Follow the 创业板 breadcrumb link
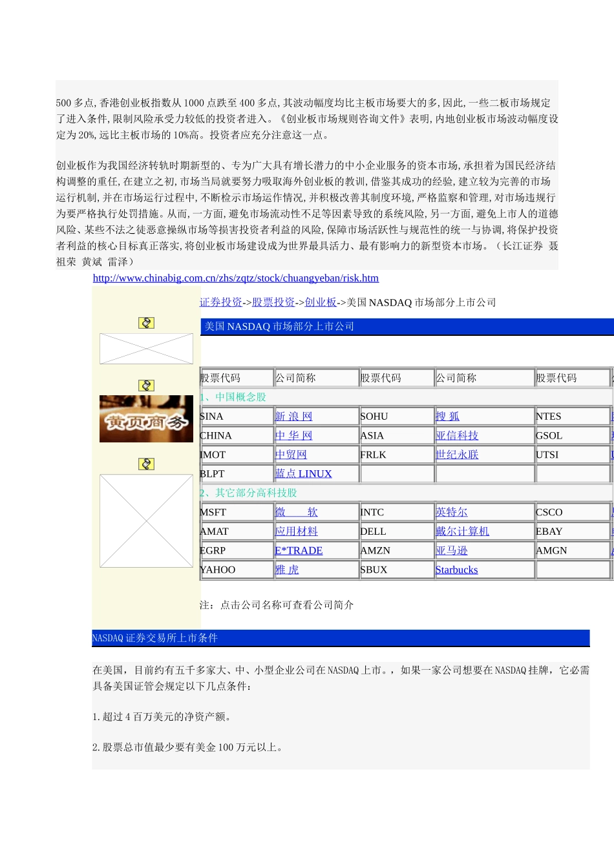Screen dimensions: 614x868 [321, 302]
